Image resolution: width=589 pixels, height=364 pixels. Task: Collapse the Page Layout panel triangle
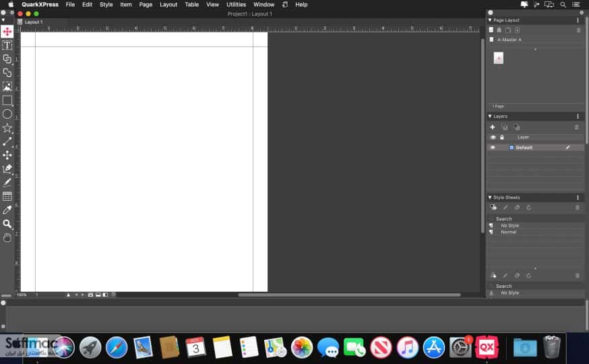tap(490, 20)
